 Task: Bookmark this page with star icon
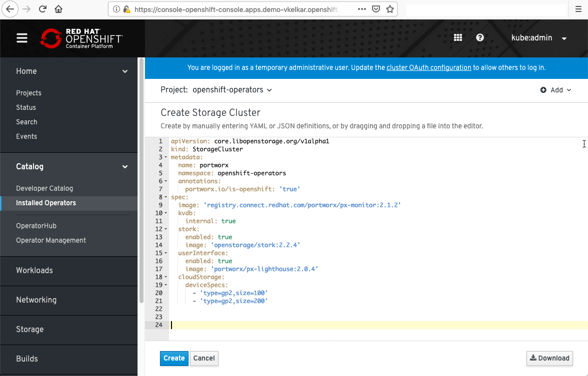click(x=390, y=9)
